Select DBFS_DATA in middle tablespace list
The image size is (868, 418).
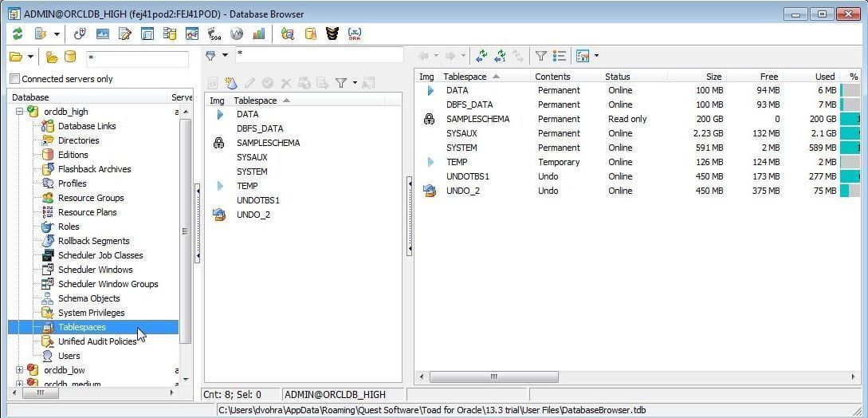(x=260, y=128)
